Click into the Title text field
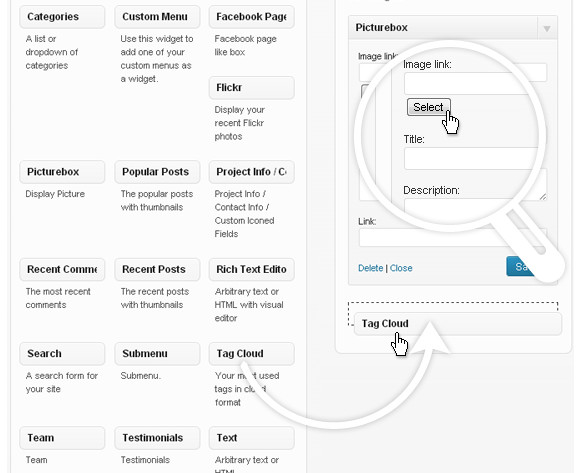 (x=472, y=158)
